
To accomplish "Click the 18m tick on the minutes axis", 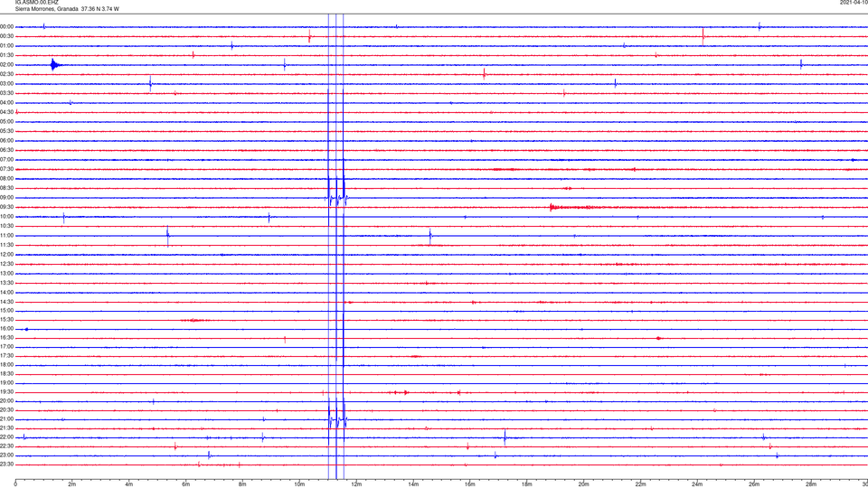I will (x=527, y=484).
